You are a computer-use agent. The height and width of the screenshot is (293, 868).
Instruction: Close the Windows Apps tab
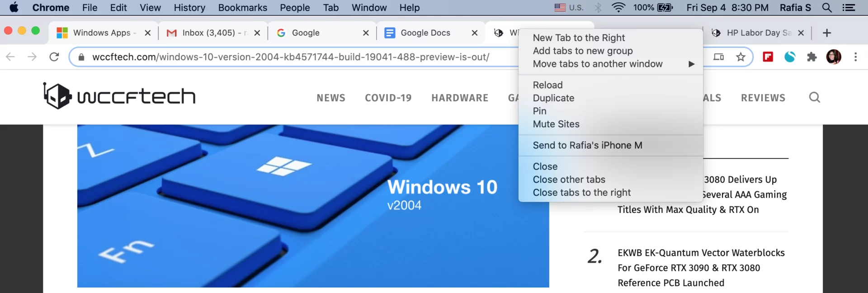pyautogui.click(x=147, y=33)
